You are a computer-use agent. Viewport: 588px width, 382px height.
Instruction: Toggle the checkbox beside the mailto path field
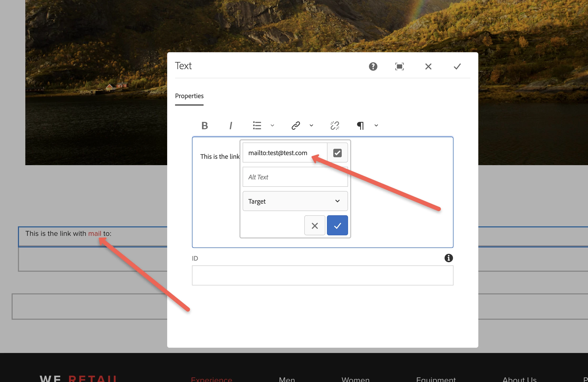337,153
